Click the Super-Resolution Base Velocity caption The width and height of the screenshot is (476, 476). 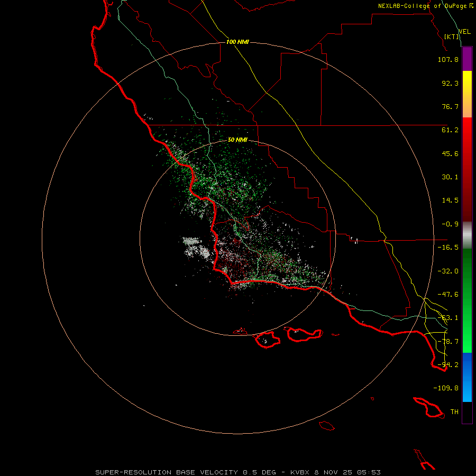[237, 472]
